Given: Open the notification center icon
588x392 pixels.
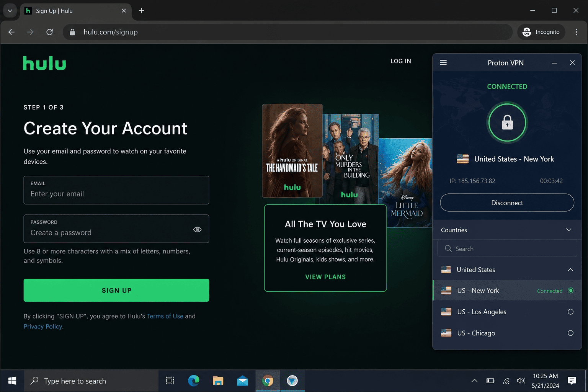Looking at the screenshot, I should pos(572,381).
